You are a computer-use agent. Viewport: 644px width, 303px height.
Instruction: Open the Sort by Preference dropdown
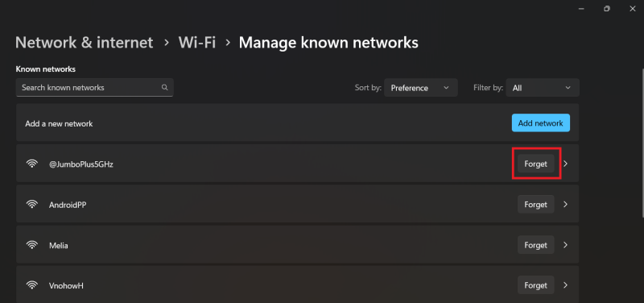click(420, 88)
